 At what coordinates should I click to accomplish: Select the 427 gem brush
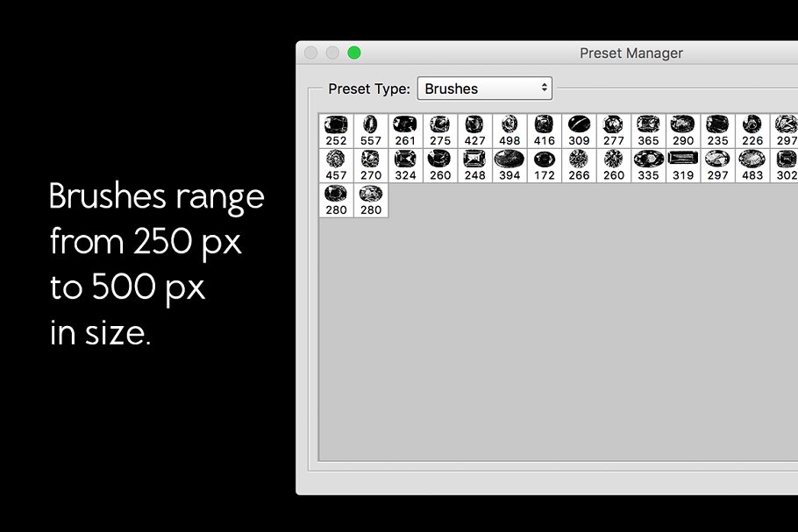click(474, 130)
